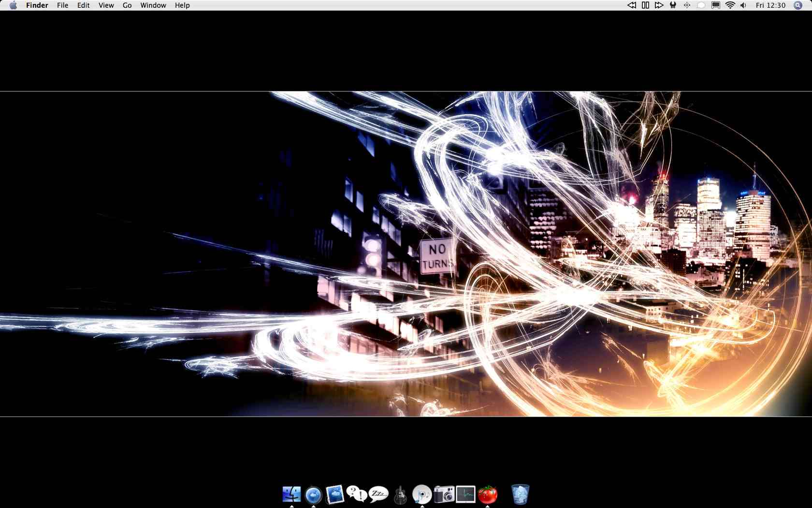Open the Wi-Fi status menu
Image resolution: width=812 pixels, height=508 pixels.
coord(730,5)
